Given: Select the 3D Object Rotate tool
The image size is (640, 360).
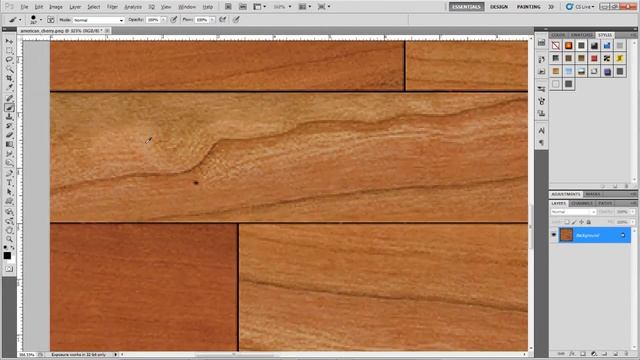Looking at the screenshot, I should coord(9,212).
